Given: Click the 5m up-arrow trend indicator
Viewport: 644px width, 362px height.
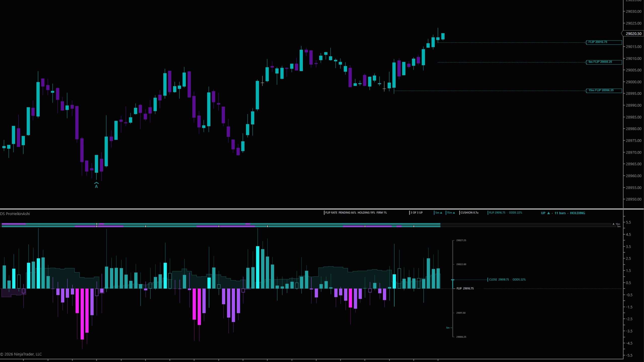Looking at the screenshot, I should point(438,213).
